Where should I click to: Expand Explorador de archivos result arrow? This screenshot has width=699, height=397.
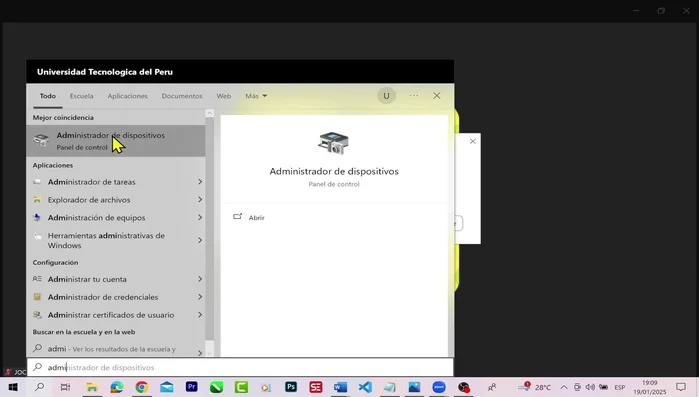(200, 200)
